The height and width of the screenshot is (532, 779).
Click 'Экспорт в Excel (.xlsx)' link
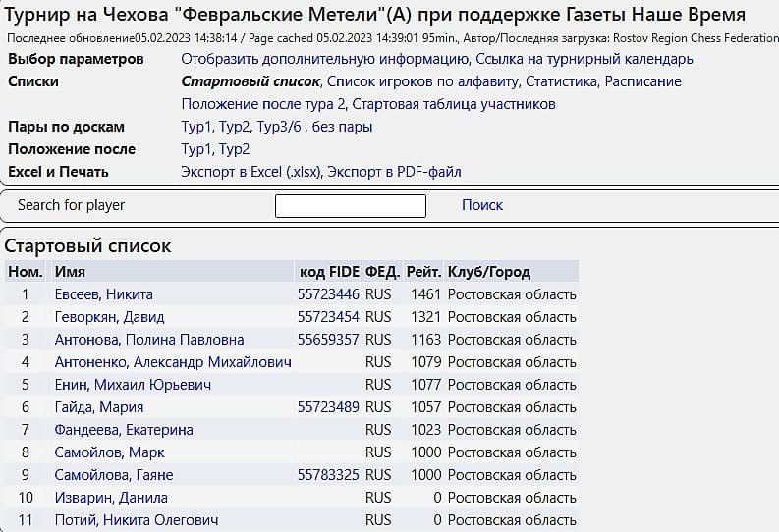pos(251,172)
